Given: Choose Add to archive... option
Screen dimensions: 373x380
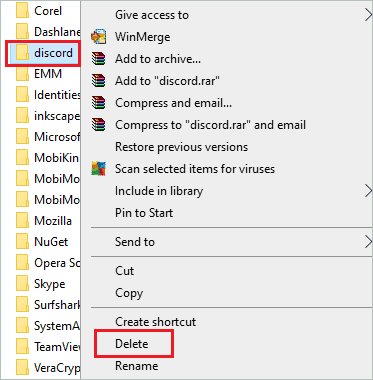Looking at the screenshot, I should (158, 59).
